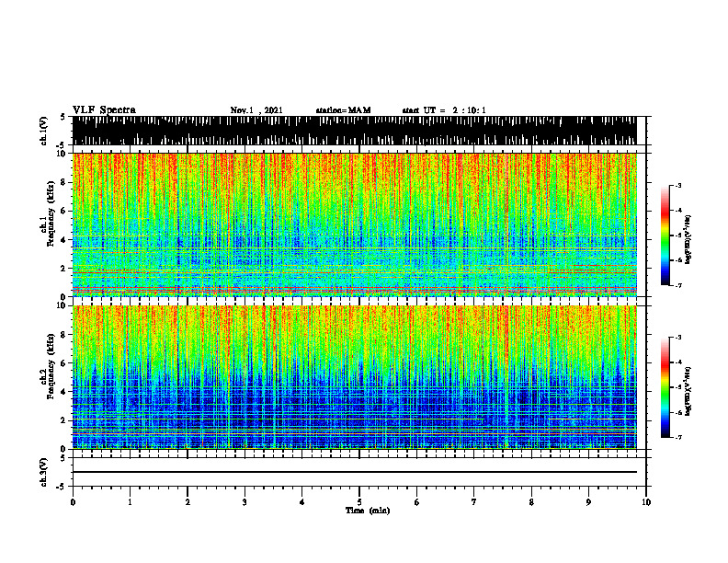728x563 pixels.
Task: Click the ch.1 black waveform panel
Action: (x=355, y=131)
